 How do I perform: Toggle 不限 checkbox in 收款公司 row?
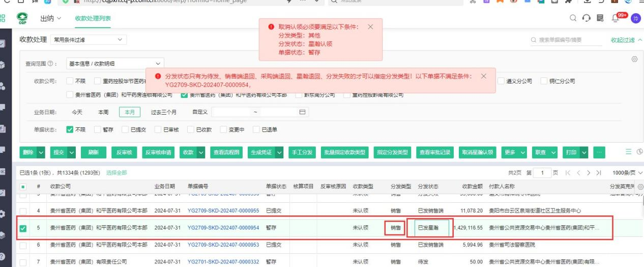click(70, 81)
